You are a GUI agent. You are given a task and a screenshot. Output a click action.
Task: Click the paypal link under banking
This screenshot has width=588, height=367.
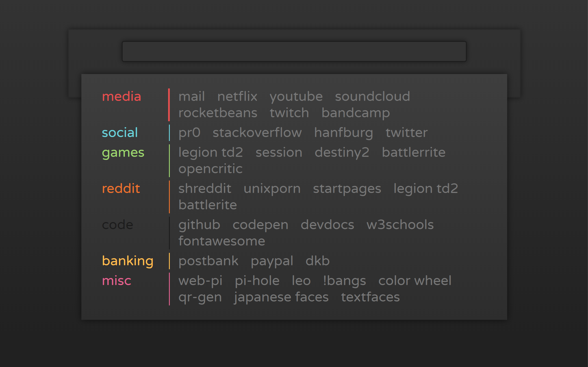pos(272,261)
